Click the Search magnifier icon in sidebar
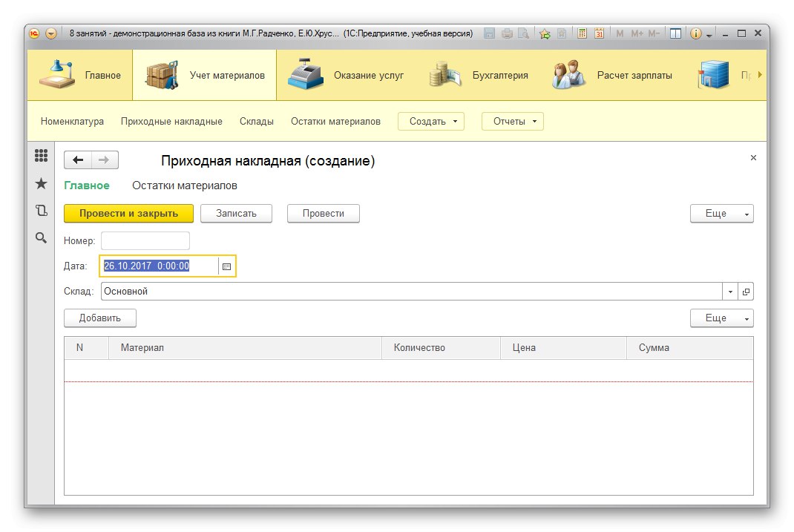 click(41, 237)
